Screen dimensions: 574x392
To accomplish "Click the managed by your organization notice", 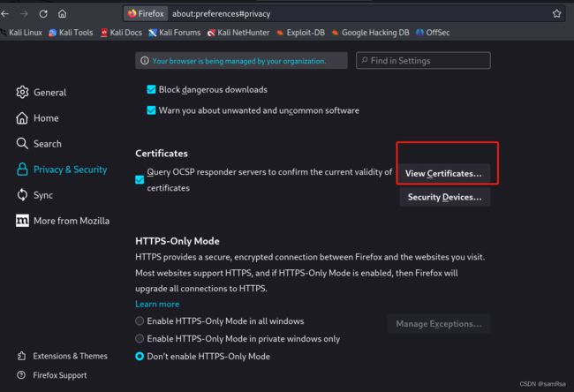I will (241, 61).
